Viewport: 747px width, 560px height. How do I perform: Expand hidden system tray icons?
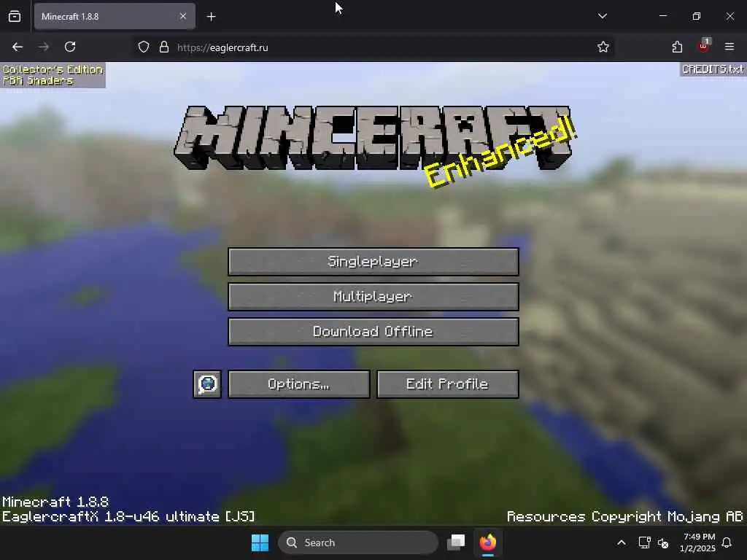coord(622,542)
